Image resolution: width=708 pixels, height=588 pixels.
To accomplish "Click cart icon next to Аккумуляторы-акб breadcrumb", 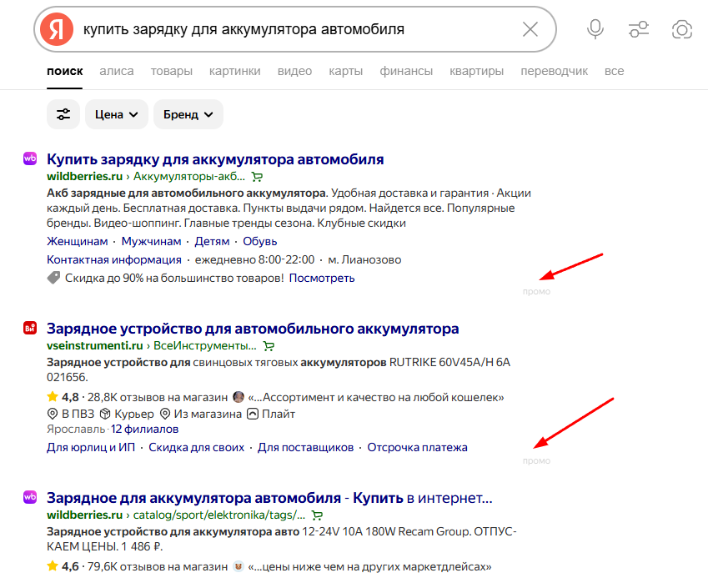I will 257,177.
